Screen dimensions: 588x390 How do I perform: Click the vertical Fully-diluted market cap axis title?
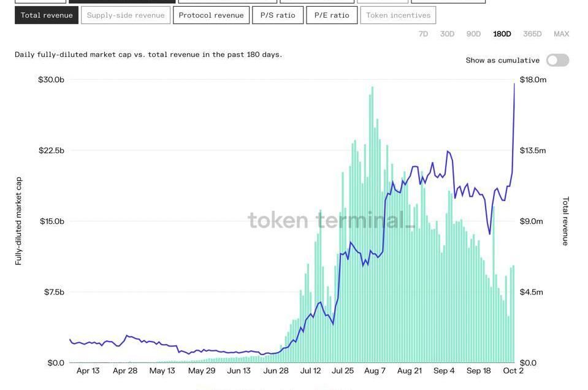tap(18, 221)
